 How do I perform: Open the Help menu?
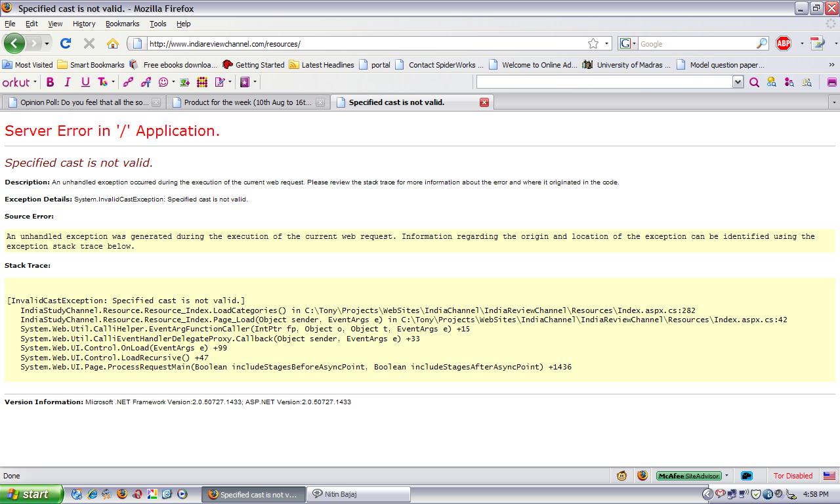coord(183,24)
